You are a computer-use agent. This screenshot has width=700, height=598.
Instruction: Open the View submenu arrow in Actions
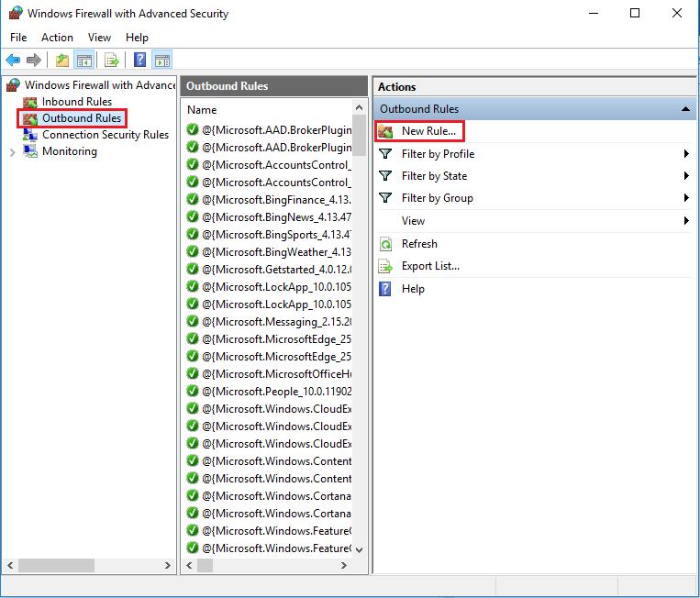click(686, 220)
